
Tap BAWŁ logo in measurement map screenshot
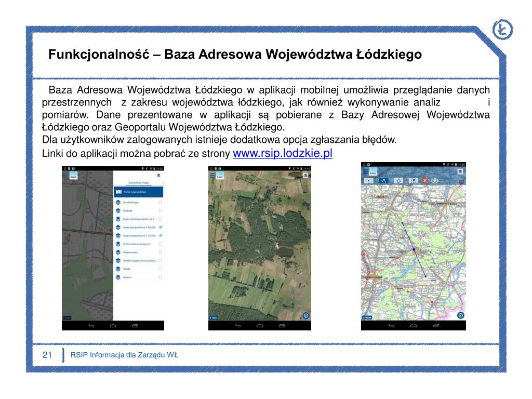(373, 172)
